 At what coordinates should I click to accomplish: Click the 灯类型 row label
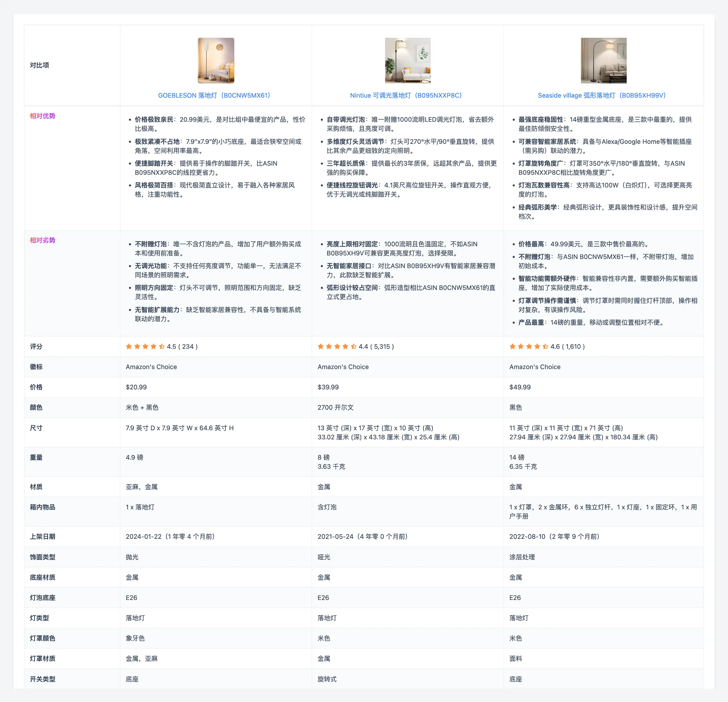click(x=39, y=618)
